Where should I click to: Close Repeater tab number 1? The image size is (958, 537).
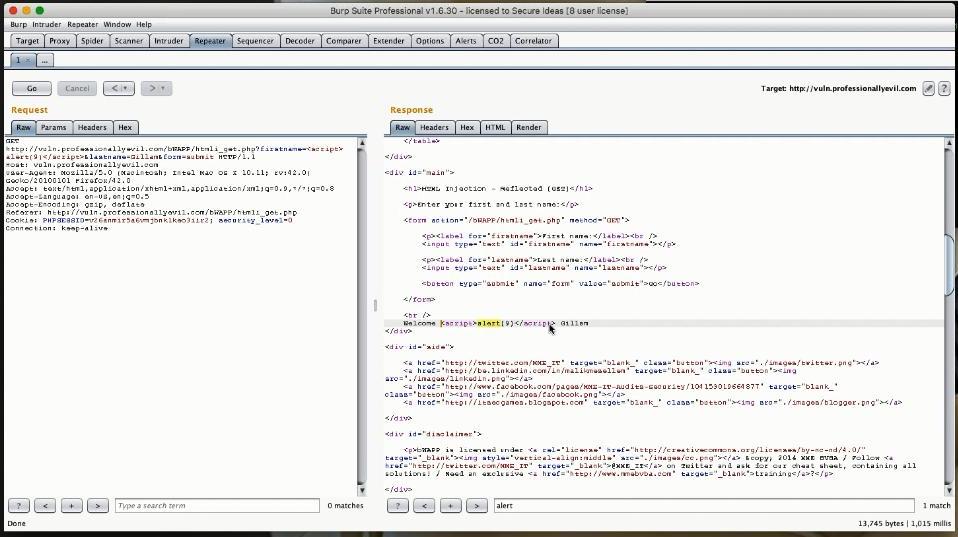[x=27, y=60]
